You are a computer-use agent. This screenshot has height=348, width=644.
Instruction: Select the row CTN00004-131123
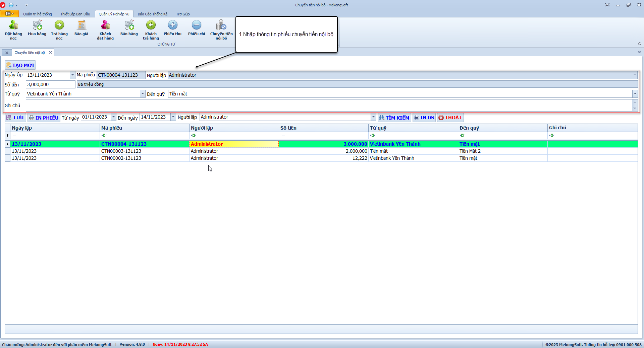pyautogui.click(x=321, y=144)
